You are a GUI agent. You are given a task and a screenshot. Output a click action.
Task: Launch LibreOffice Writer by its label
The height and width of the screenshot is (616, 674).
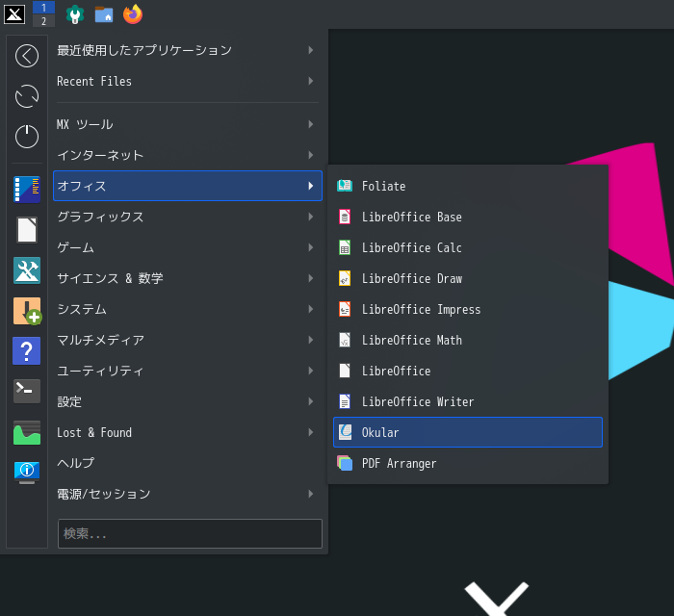pyautogui.click(x=418, y=401)
